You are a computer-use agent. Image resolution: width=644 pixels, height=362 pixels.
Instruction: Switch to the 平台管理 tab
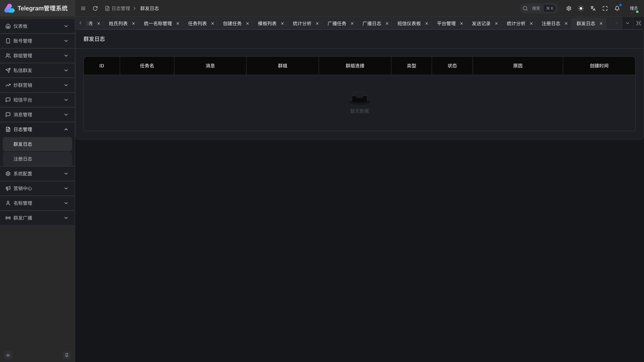point(446,23)
